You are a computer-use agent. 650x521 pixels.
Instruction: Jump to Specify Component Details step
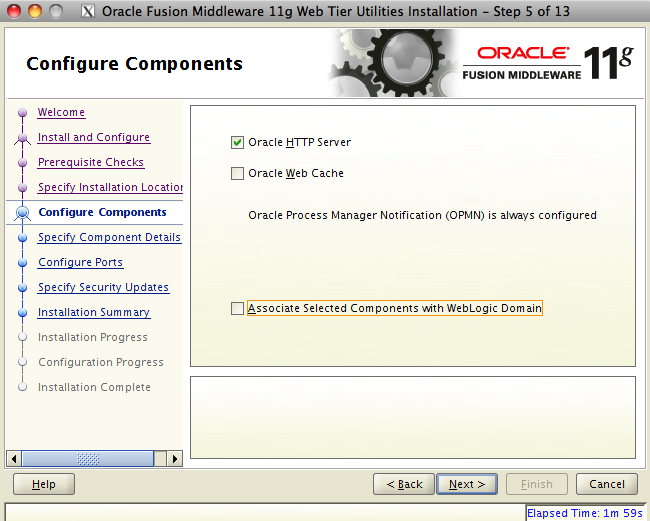109,237
